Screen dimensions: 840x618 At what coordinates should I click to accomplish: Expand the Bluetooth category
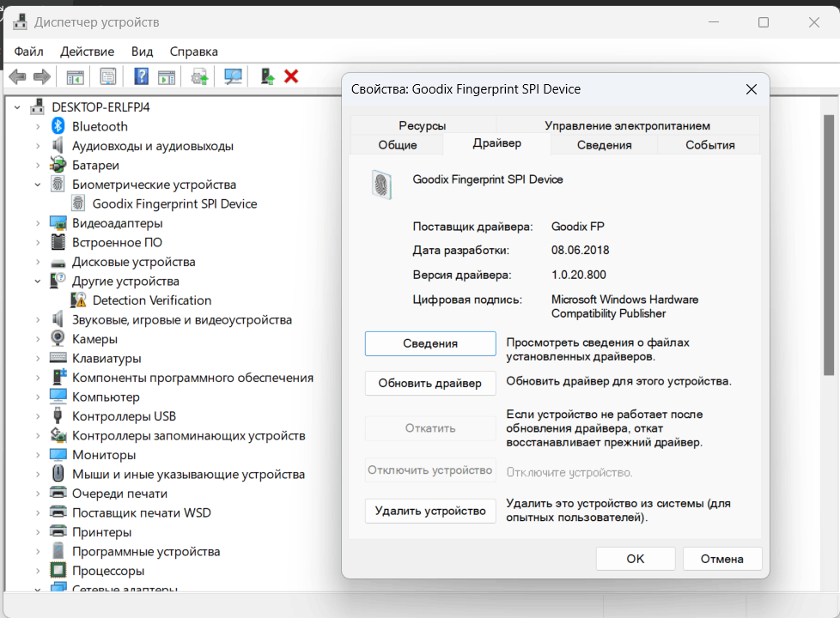click(38, 127)
